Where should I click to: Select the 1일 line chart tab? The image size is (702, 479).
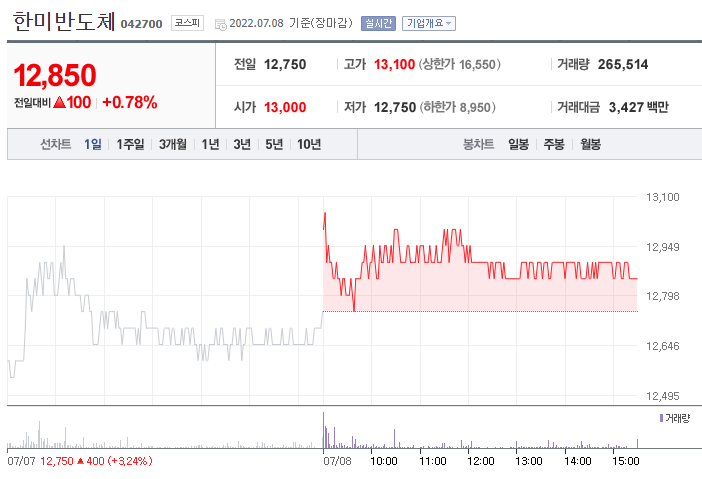[93, 144]
